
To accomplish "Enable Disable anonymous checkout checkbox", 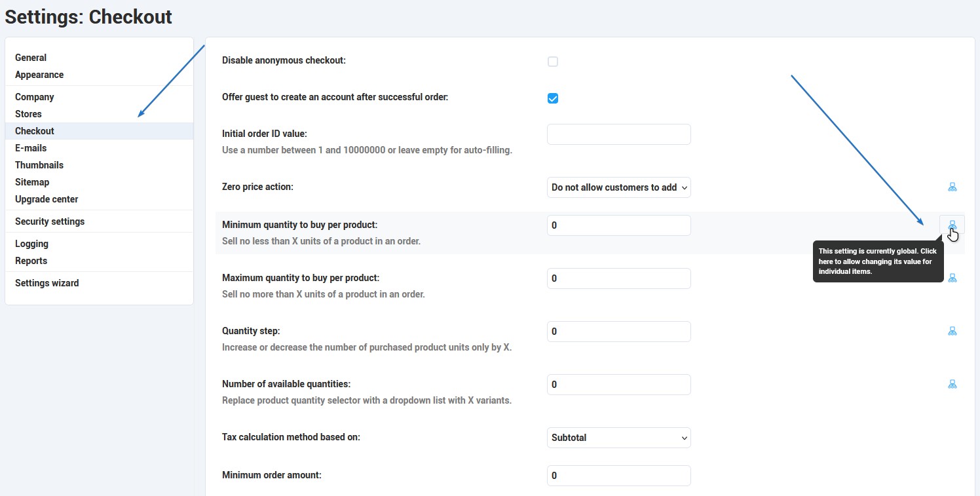I will coord(553,62).
